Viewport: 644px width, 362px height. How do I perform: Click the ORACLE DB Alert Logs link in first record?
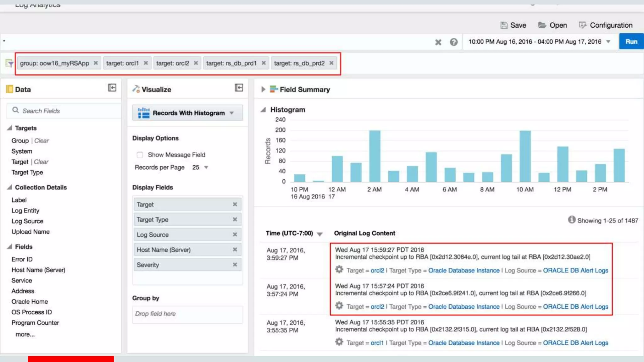(575, 271)
